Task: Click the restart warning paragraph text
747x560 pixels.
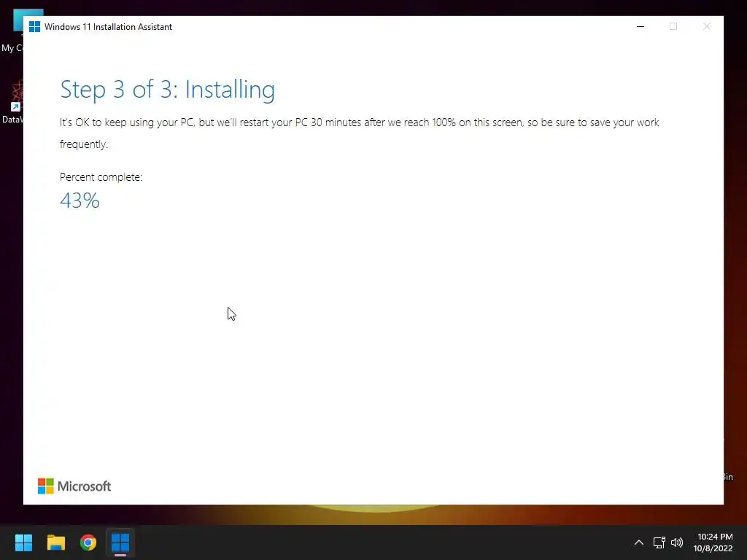Action: [359, 133]
